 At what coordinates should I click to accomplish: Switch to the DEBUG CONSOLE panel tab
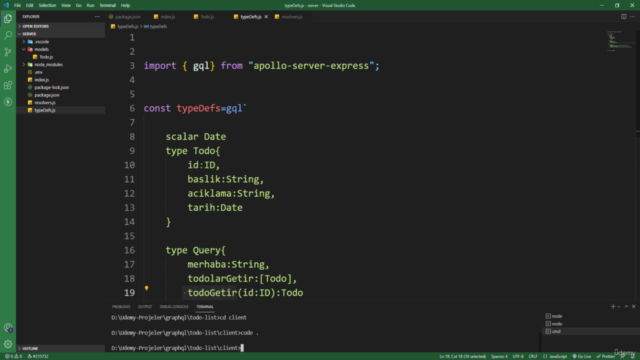tap(174, 307)
